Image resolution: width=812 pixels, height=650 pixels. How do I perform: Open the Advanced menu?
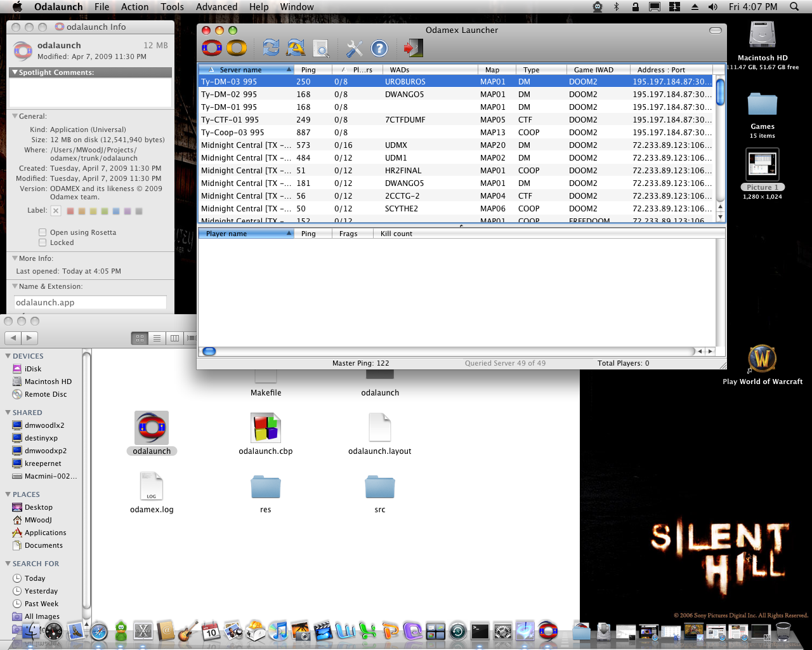pos(216,7)
